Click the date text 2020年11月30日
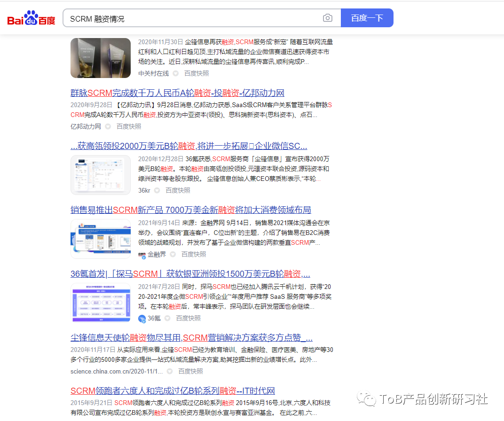 pyautogui.click(x=160, y=42)
